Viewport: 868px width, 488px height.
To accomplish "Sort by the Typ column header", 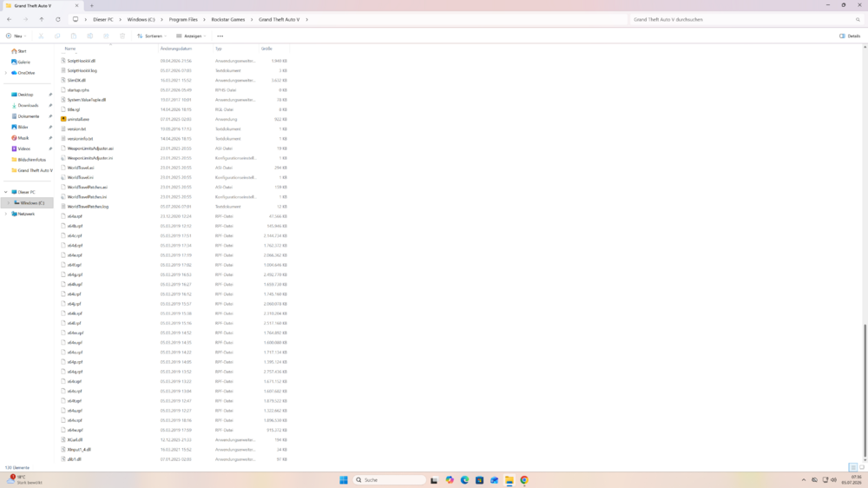I will point(218,49).
